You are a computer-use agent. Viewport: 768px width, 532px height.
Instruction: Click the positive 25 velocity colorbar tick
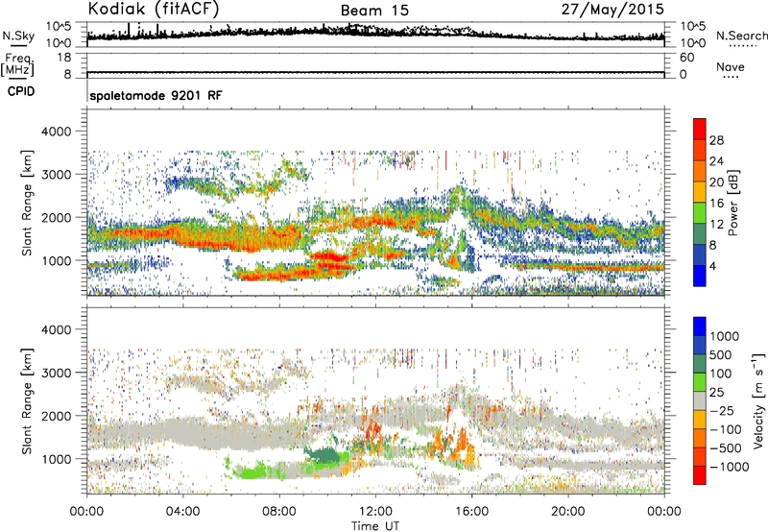click(x=717, y=393)
